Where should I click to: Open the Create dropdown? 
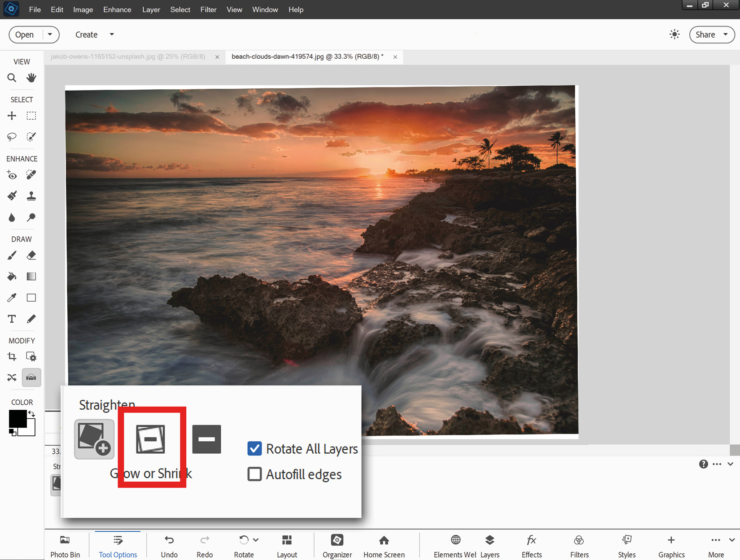pyautogui.click(x=94, y=35)
